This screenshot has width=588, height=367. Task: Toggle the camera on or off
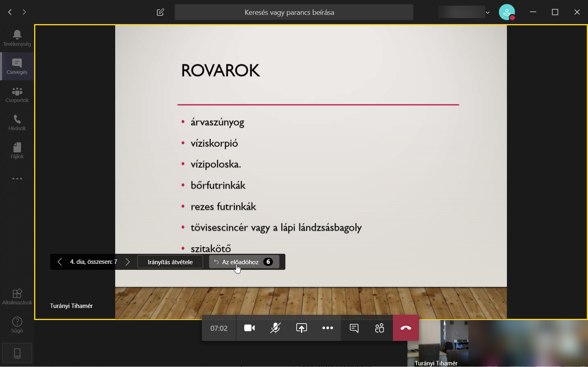(x=249, y=328)
